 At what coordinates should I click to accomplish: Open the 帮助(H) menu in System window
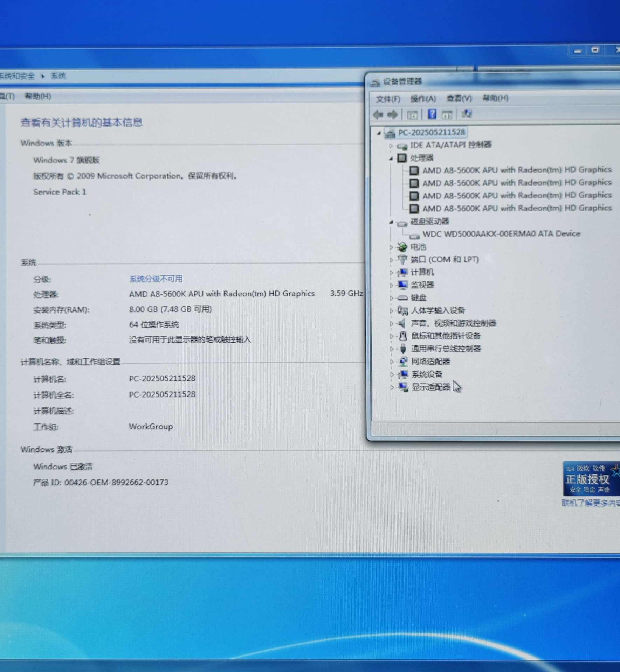click(38, 96)
